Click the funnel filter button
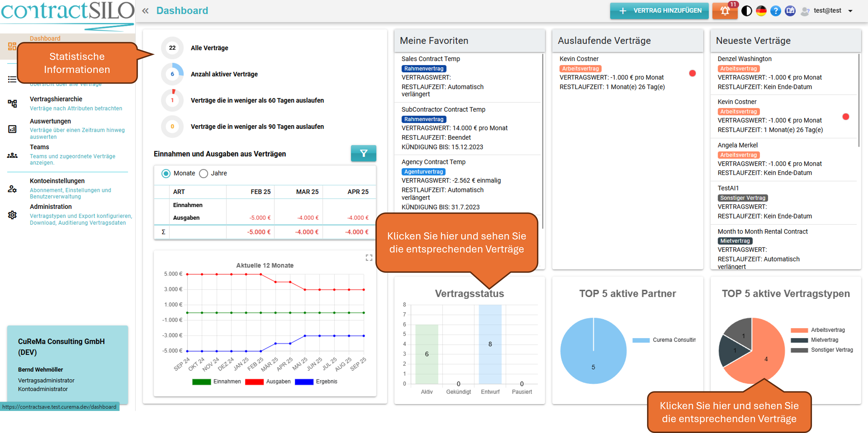This screenshot has height=433, width=868. (x=363, y=153)
